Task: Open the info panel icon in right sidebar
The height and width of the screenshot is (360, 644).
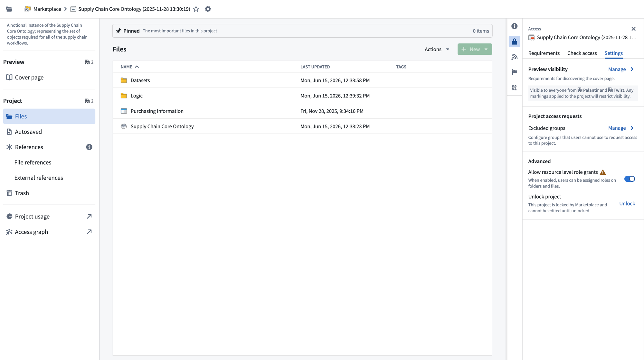Action: tap(514, 26)
